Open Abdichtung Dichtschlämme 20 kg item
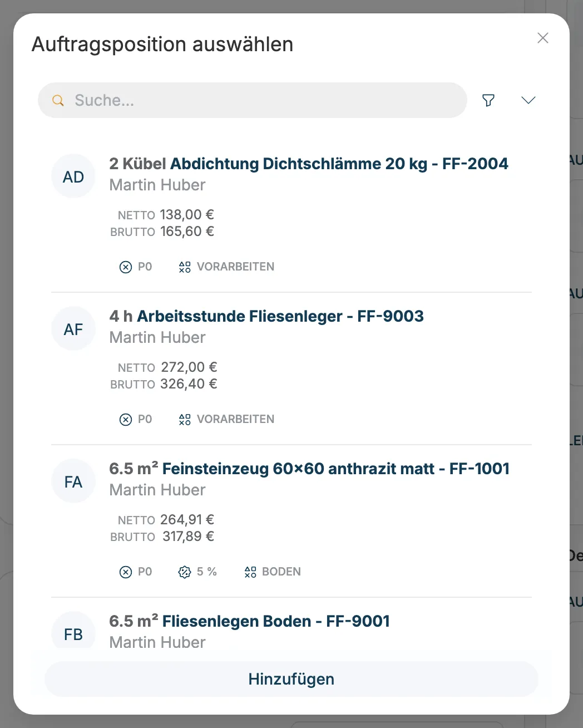Viewport: 583px width, 728px height. pos(309,164)
